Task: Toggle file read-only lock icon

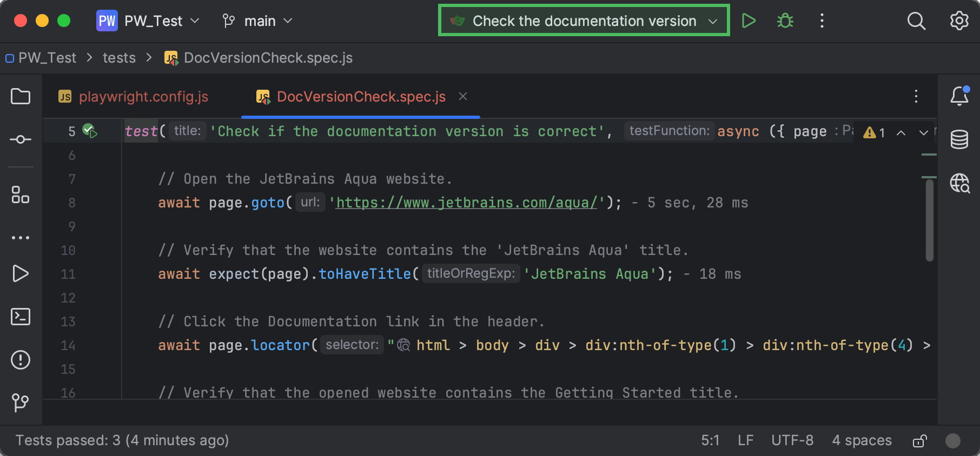Action: coord(919,441)
